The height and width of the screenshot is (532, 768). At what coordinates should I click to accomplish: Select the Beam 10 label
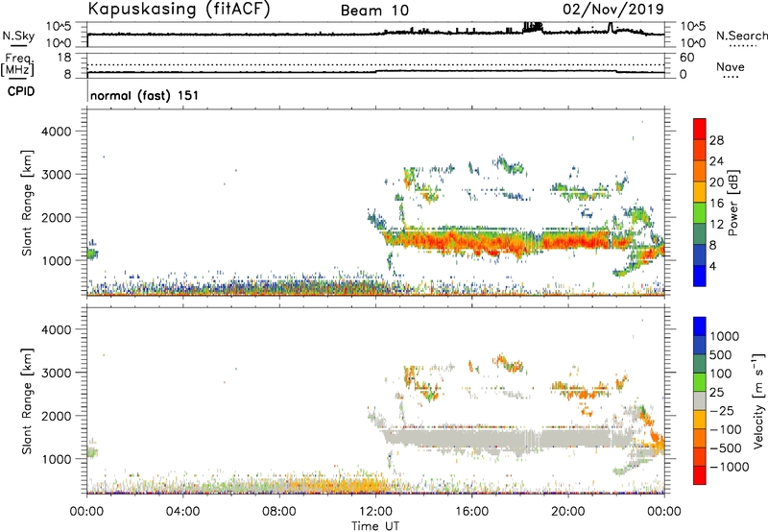pos(374,11)
